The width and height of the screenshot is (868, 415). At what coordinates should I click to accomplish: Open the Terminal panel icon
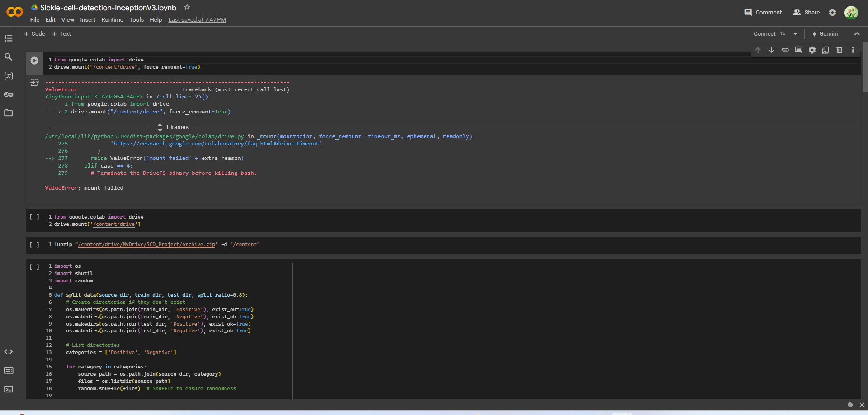click(x=8, y=389)
